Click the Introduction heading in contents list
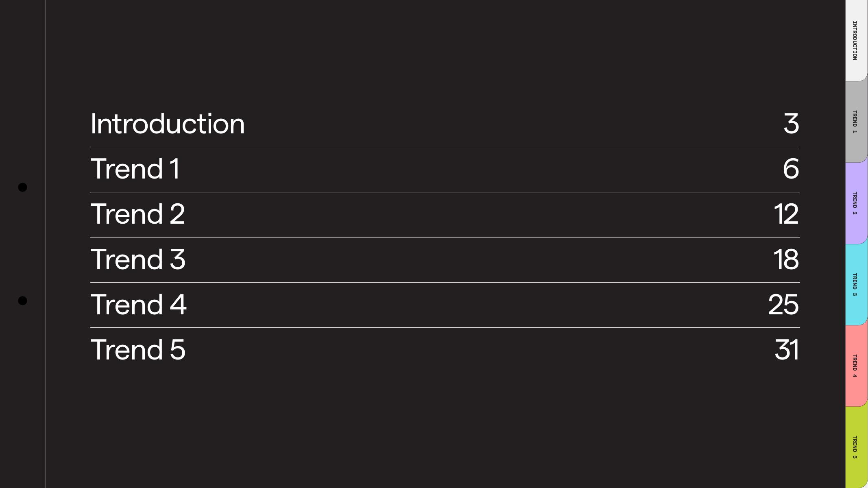 pos(167,124)
